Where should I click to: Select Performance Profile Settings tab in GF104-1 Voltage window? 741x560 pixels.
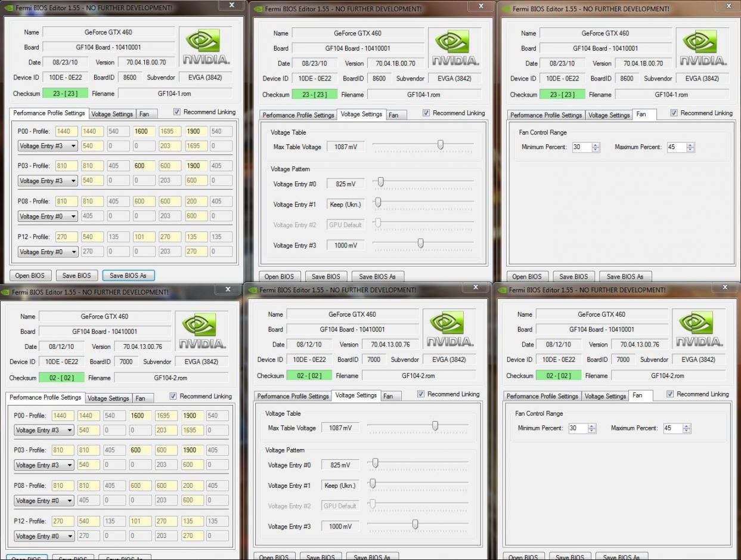click(299, 115)
